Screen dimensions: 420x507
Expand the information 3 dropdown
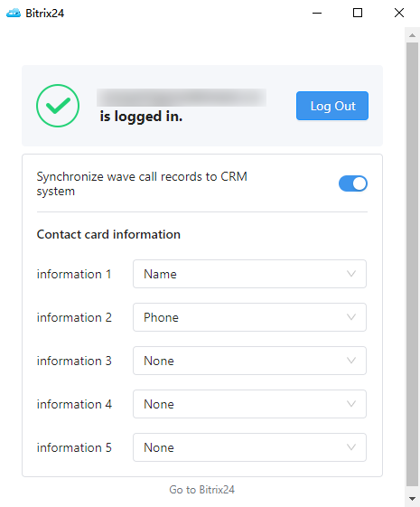249,361
